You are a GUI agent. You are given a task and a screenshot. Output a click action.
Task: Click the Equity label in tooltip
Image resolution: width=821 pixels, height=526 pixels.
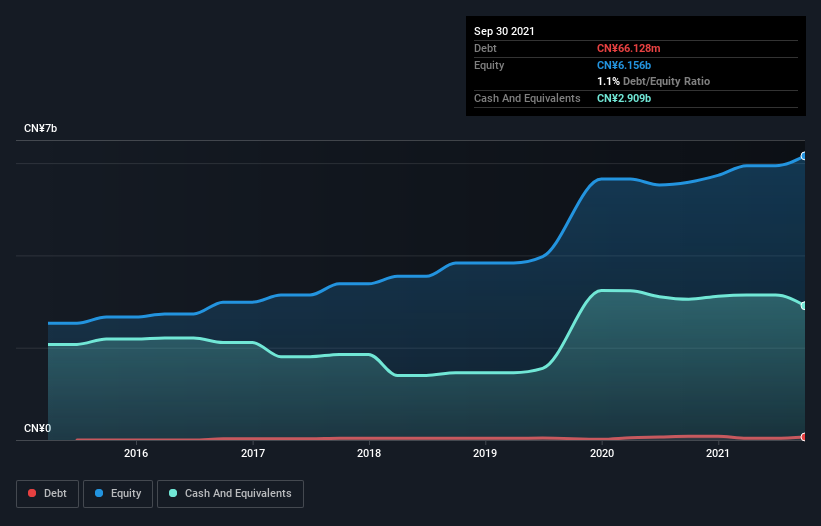(489, 65)
